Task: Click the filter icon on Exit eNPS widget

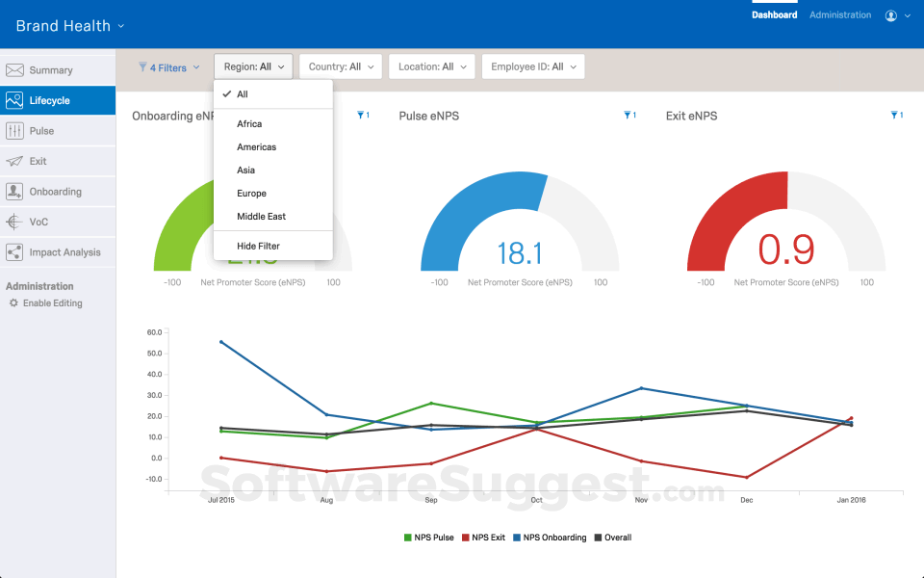Action: [895, 116]
